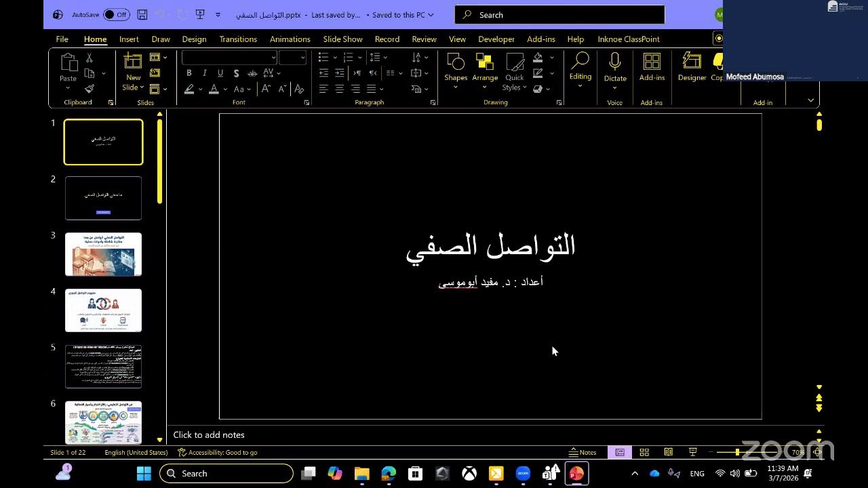
Task: Click Present from Beginning quick access icon
Action: (x=200, y=14)
